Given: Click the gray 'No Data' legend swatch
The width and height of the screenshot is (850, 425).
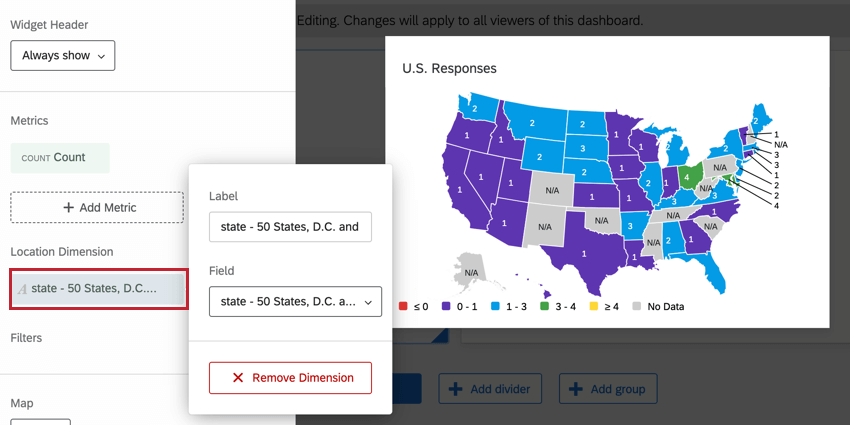Looking at the screenshot, I should pos(636,306).
